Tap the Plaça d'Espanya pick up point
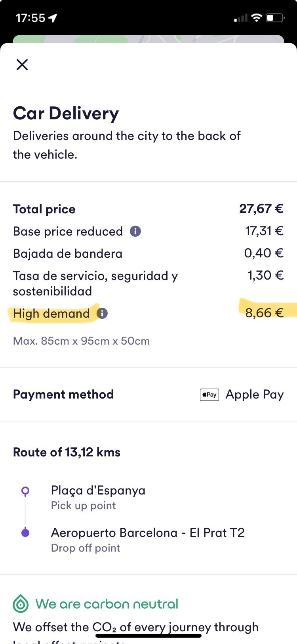The width and height of the screenshot is (297, 644). point(98,497)
